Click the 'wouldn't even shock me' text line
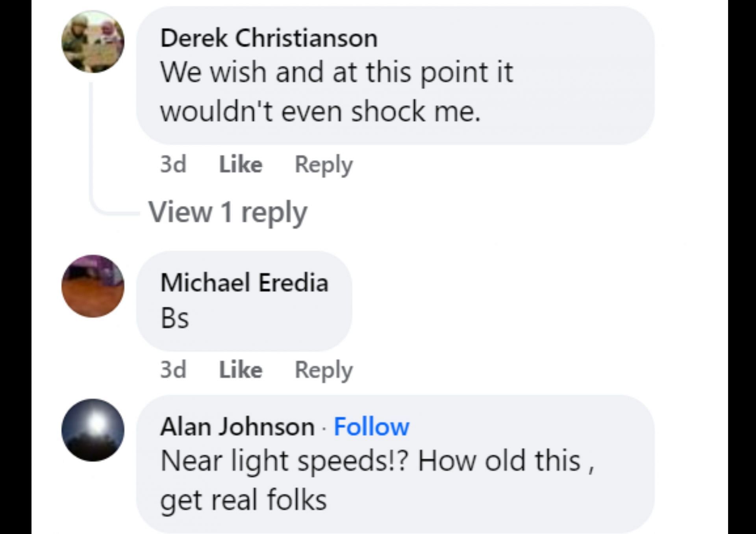The height and width of the screenshot is (534, 756). pos(320,111)
